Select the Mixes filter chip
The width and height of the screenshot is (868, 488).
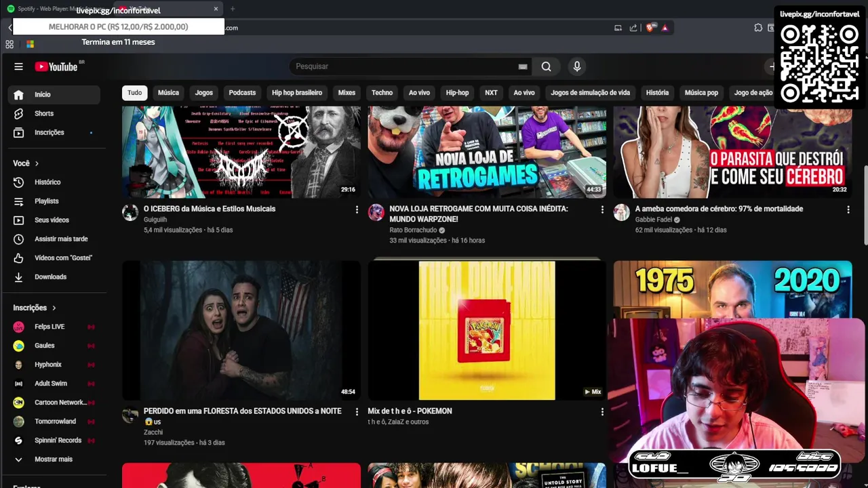pyautogui.click(x=347, y=93)
